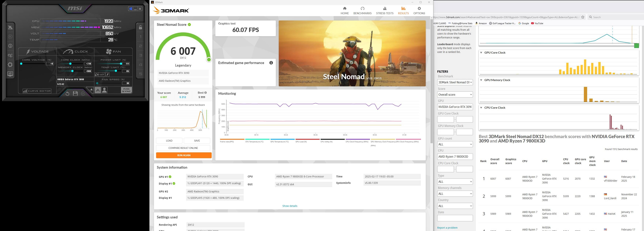
Task: Open 3DMark Options tab
Action: click(419, 11)
